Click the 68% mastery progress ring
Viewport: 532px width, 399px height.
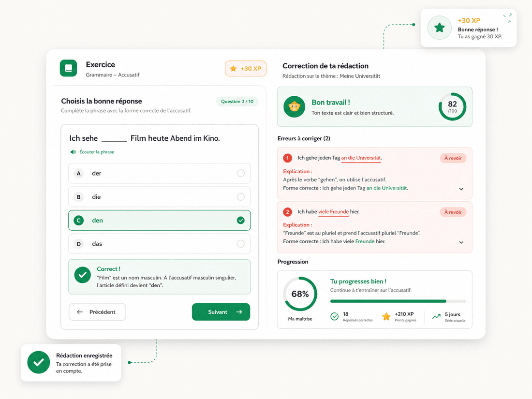click(300, 294)
